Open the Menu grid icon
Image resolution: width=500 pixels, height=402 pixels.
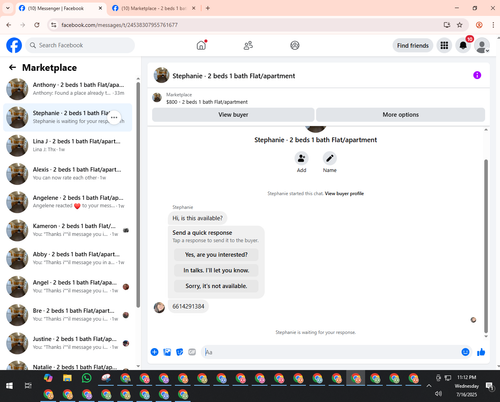444,45
